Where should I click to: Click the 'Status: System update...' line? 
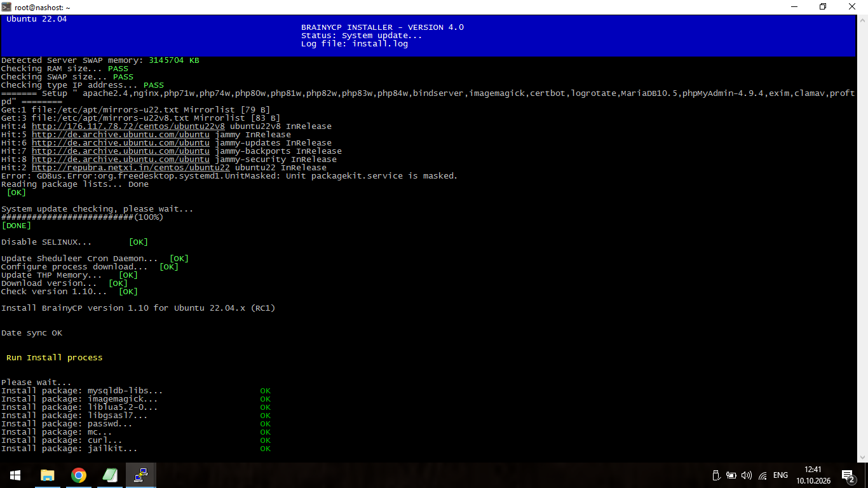[362, 36]
